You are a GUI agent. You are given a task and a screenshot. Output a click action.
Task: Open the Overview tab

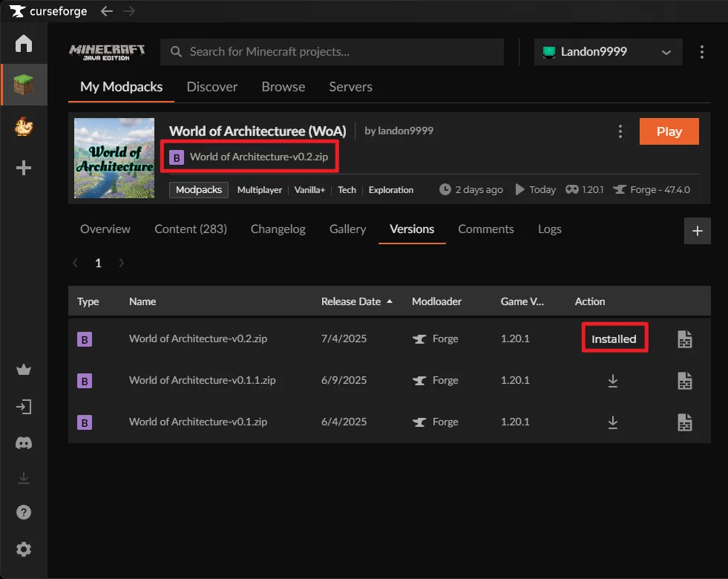(x=105, y=229)
